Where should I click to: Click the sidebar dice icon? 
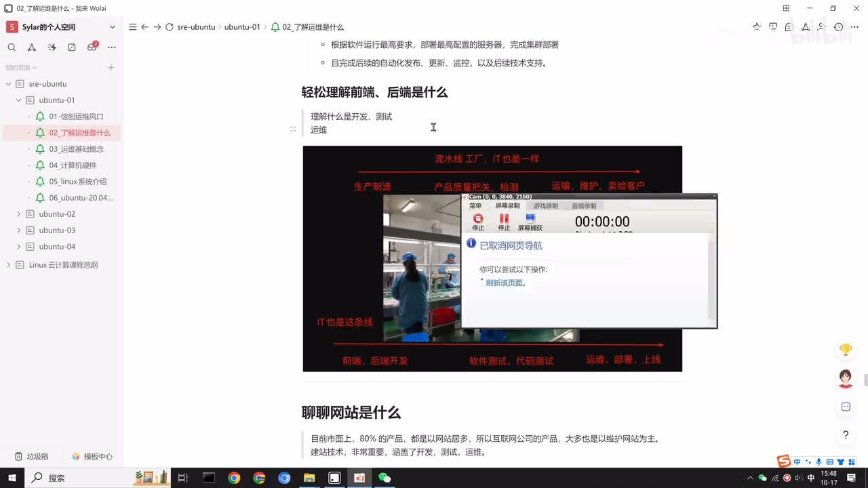[x=72, y=47]
